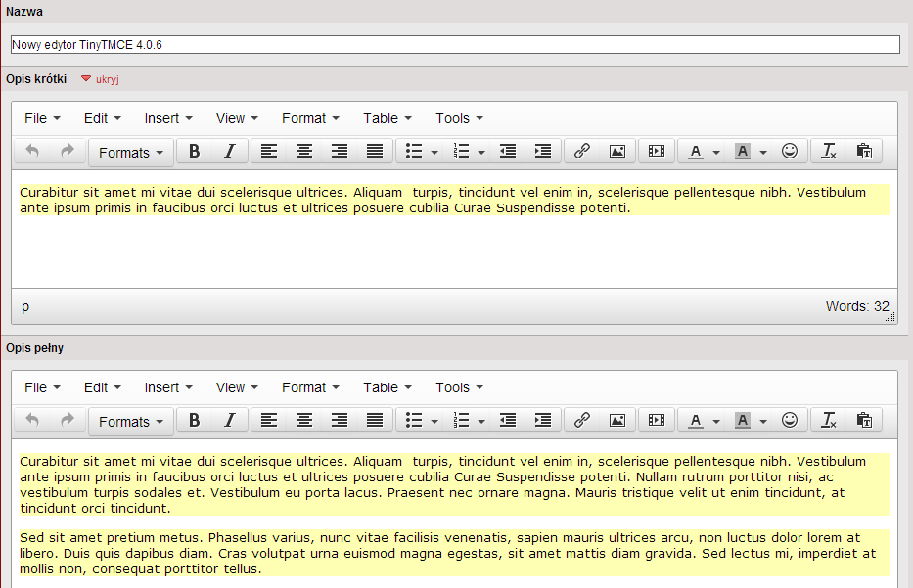Screen dimensions: 913x588
Task: Paste as text in Opis pełny editor
Action: (864, 421)
